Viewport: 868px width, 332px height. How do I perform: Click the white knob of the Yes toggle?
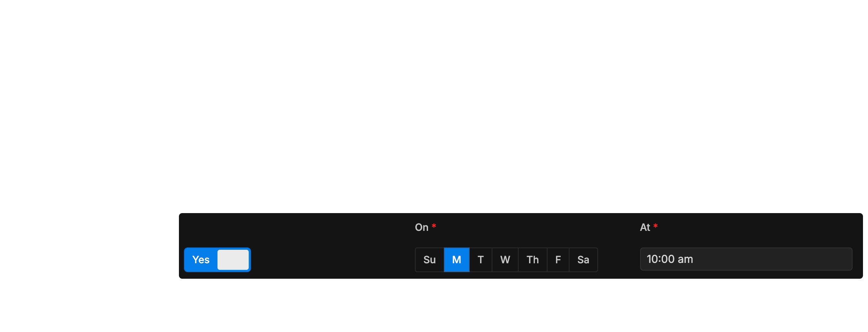pyautogui.click(x=233, y=260)
